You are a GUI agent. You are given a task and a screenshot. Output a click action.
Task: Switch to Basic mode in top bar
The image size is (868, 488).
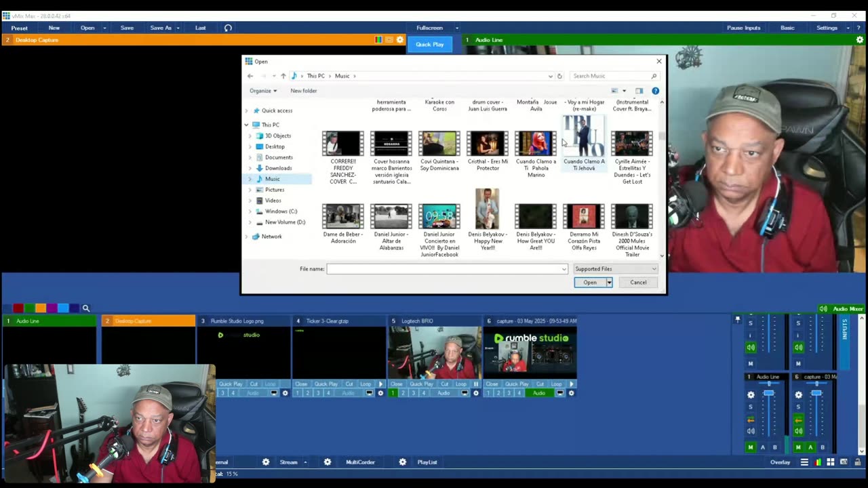click(787, 28)
